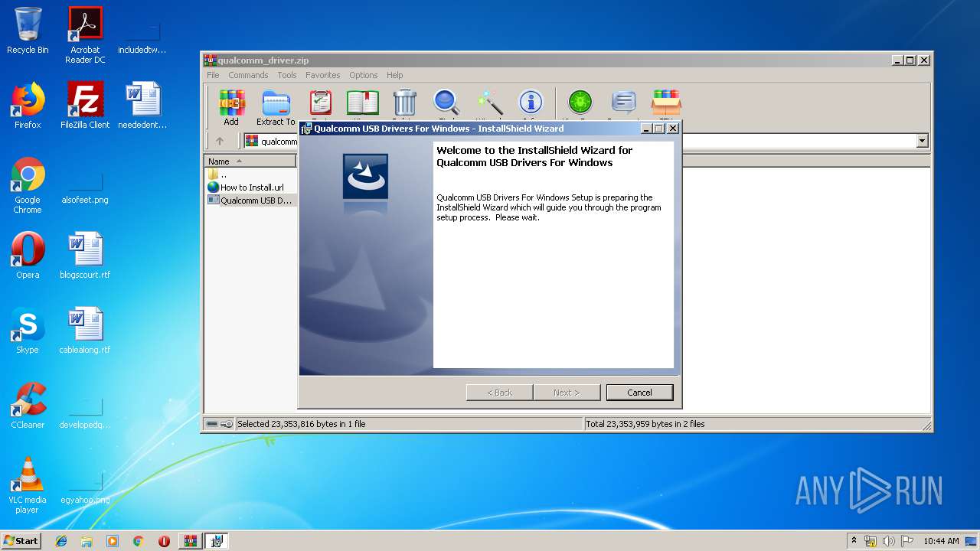Open the Recycle Bin desktop icon
Screen dimensions: 980x551
click(x=28, y=30)
